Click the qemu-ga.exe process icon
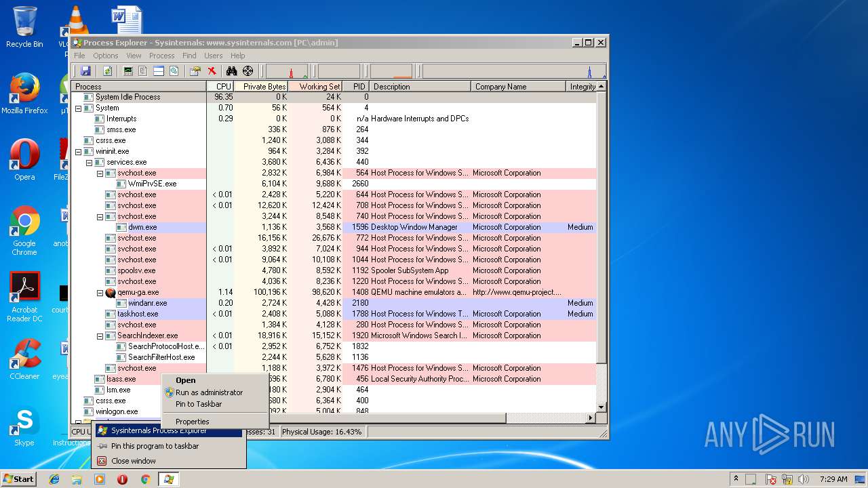The height and width of the screenshot is (488, 868). (x=111, y=292)
